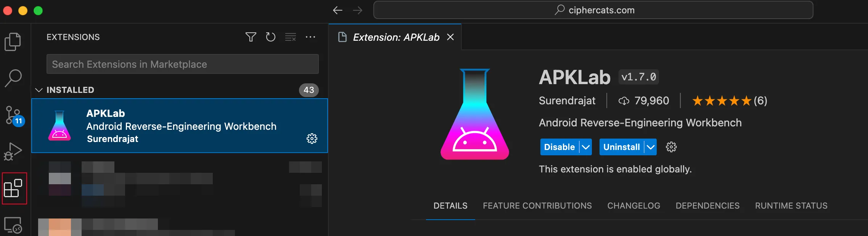Clear extensions search results icon

pos(290,37)
